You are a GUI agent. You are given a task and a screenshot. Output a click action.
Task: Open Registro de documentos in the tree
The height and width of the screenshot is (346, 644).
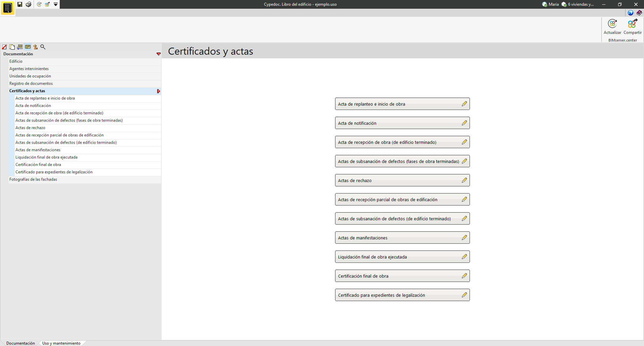click(x=85, y=83)
